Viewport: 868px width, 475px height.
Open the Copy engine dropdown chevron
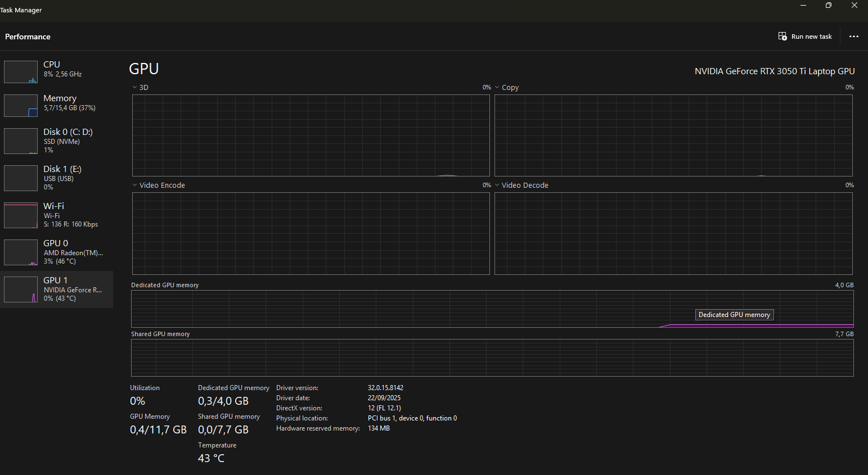click(x=497, y=88)
